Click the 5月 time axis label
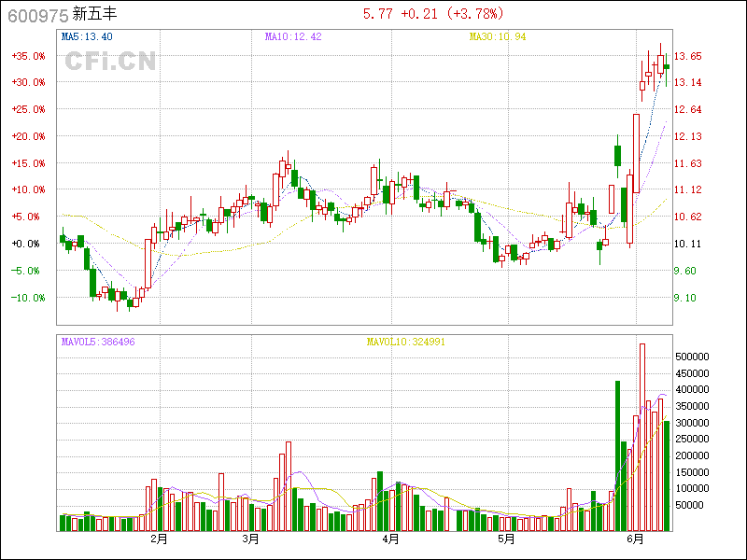The image size is (747, 560). pyautogui.click(x=505, y=539)
